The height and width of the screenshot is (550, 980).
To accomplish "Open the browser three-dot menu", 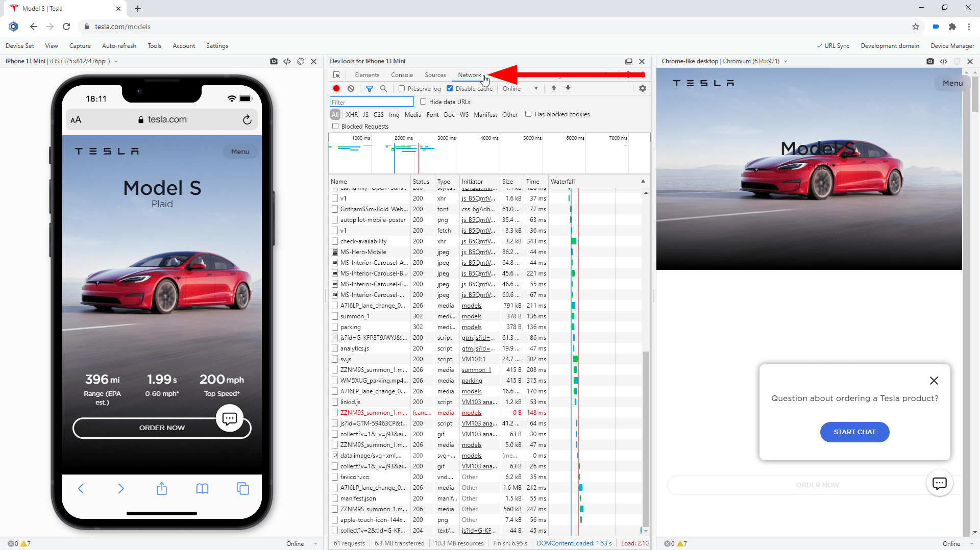I will click(x=969, y=27).
